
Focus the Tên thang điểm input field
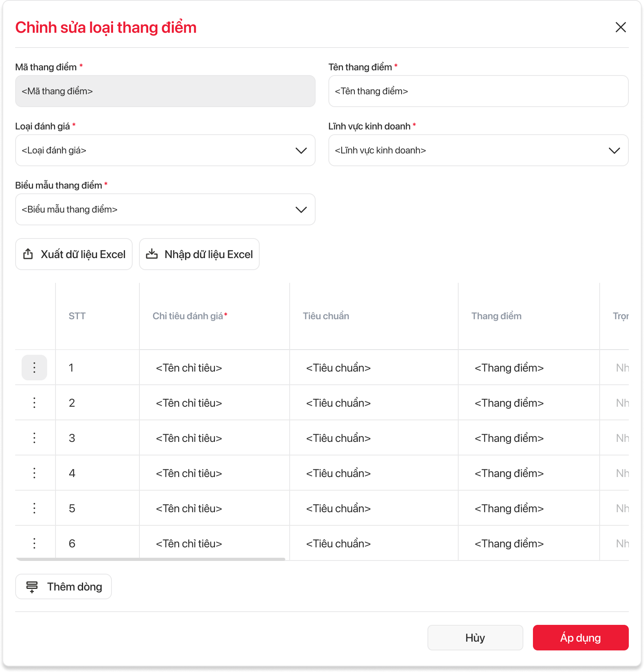pyautogui.click(x=478, y=91)
